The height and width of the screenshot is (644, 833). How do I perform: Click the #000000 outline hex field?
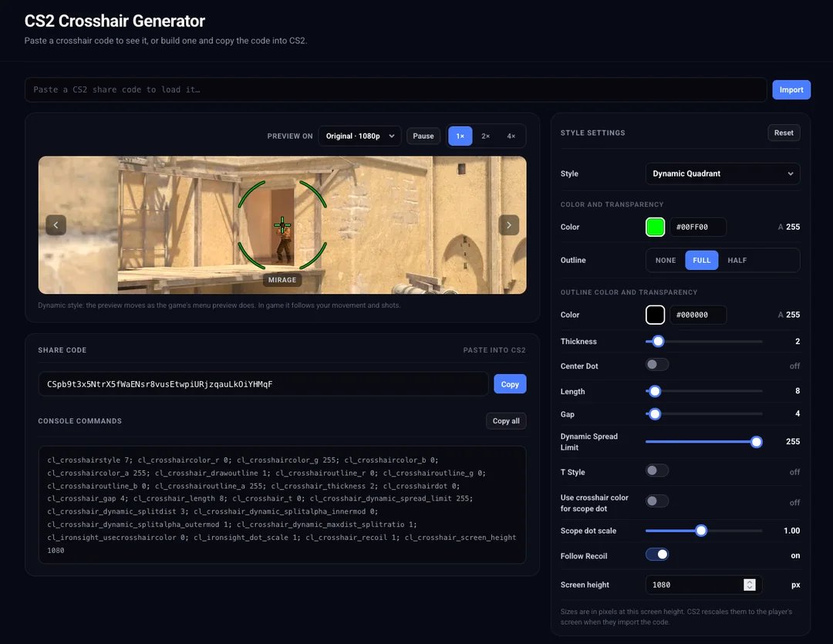[x=698, y=315]
